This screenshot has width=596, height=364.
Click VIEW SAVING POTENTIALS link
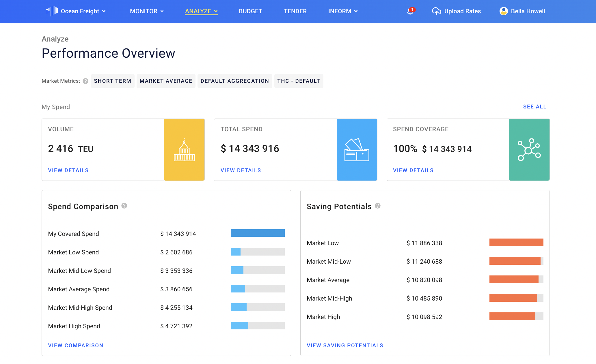(x=345, y=345)
